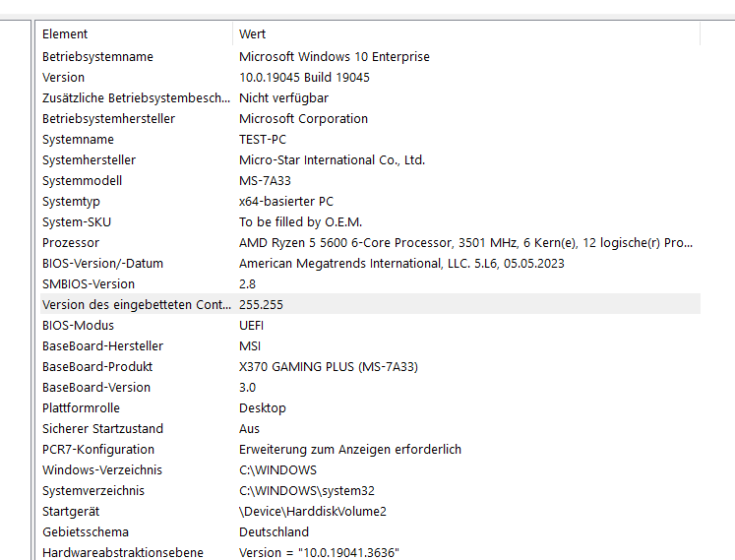Select the AMD Ryzen 5 5600 value

coord(466,242)
